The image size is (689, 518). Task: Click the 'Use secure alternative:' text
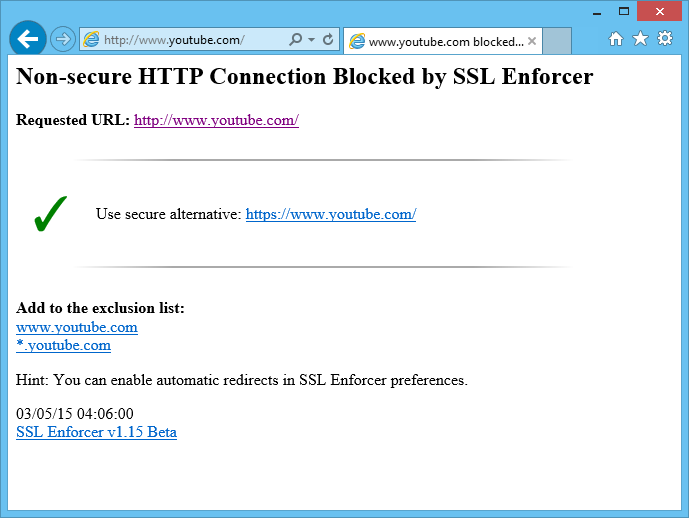[x=169, y=214]
